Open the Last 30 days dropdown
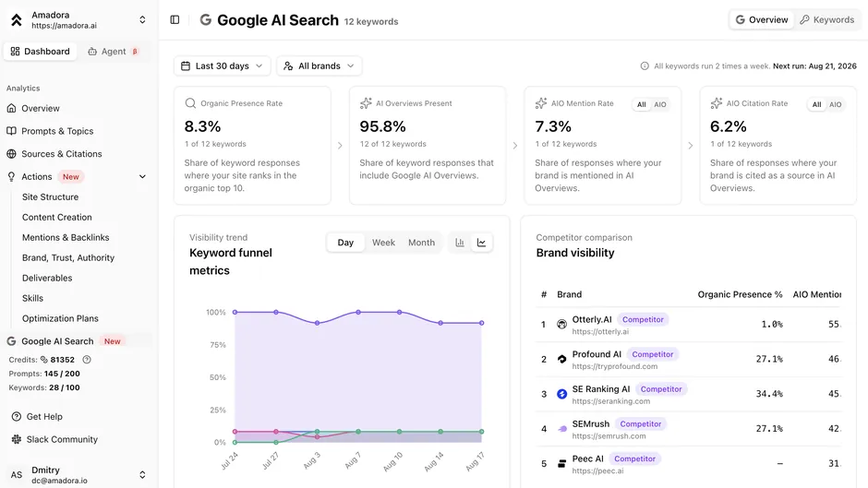The image size is (868, 488). 222,65
